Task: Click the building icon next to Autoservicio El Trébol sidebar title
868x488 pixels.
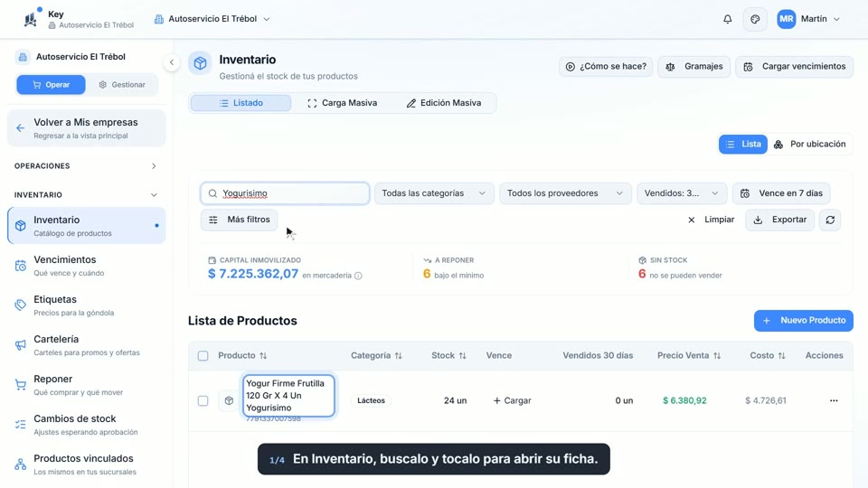Action: tap(22, 56)
